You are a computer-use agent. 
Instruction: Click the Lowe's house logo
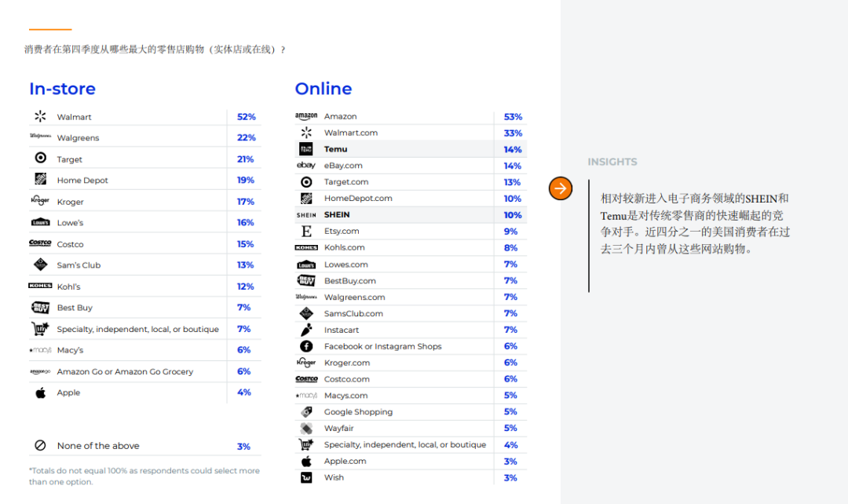[x=40, y=222]
